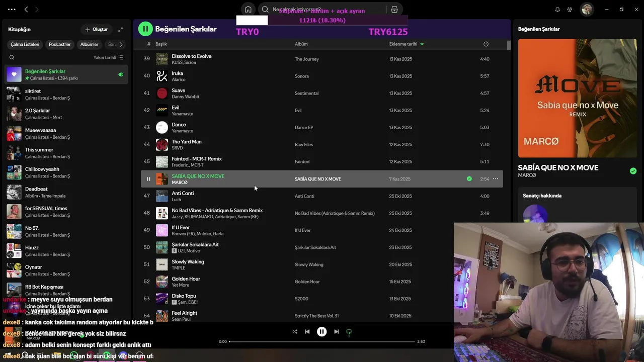Image resolution: width=644 pixels, height=362 pixels.
Task: Pause playback in bottom player
Action: (x=321, y=331)
